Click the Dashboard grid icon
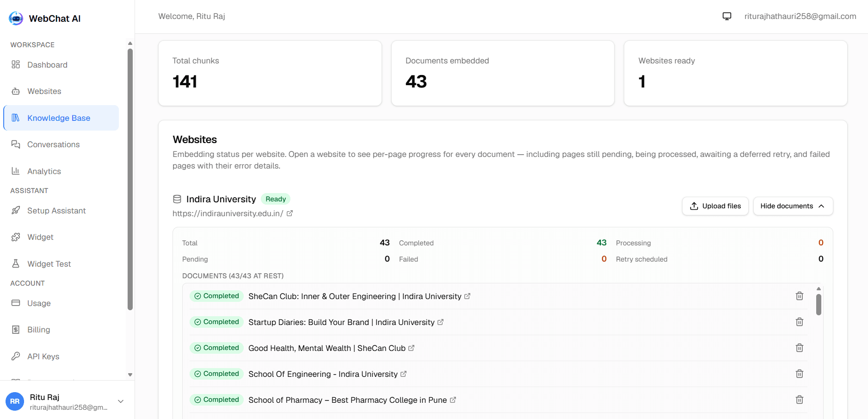Viewport: 868px width, 419px height. (x=16, y=64)
